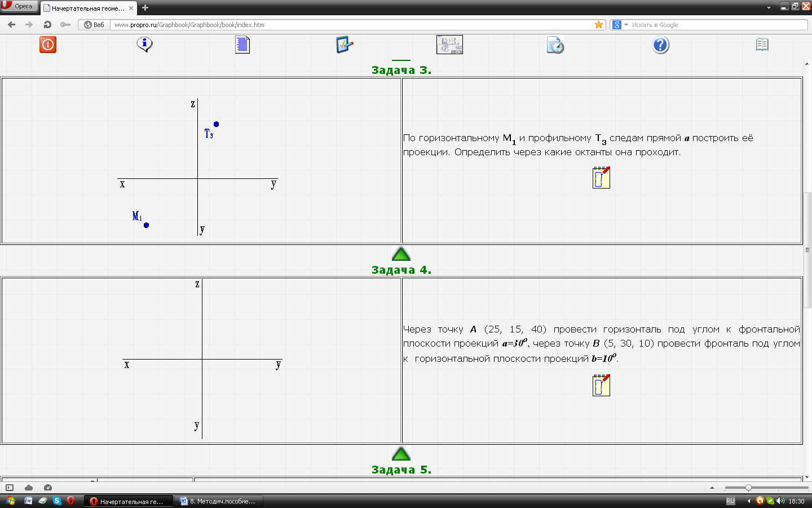This screenshot has width=812, height=508.
Task: Focus the URL address field
Action: coord(352,25)
